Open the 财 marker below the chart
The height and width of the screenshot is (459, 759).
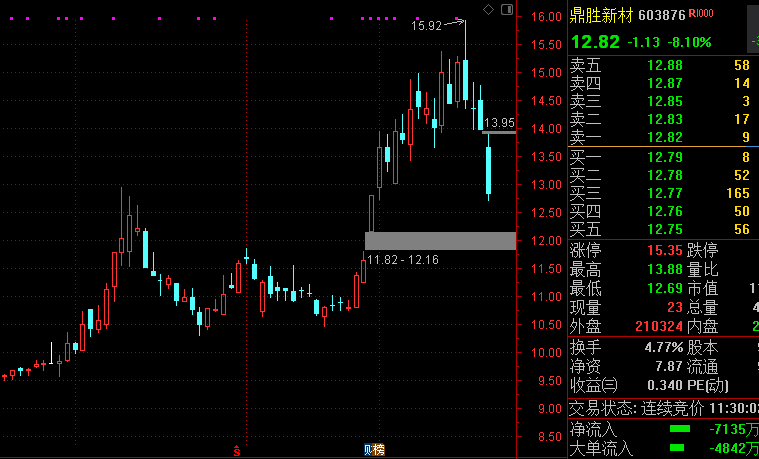[369, 450]
